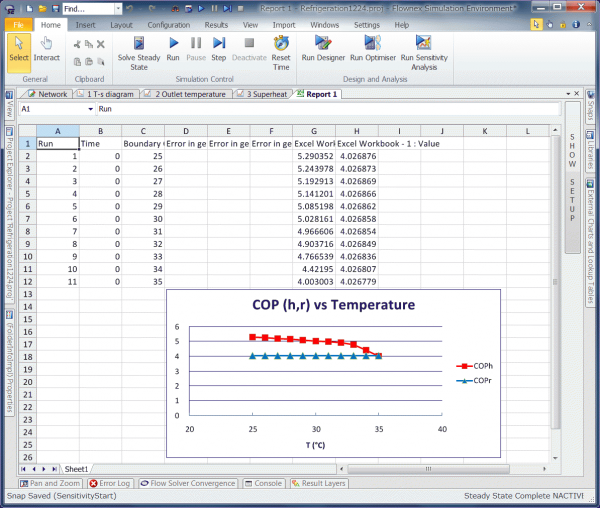Open the Error Log panel
Screen dimensions: 600x508
point(109,483)
